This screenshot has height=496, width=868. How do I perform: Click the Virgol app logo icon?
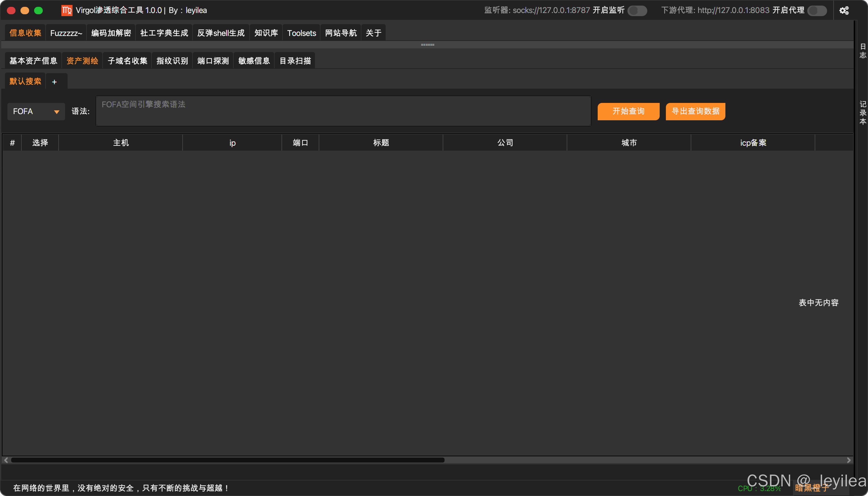click(67, 10)
